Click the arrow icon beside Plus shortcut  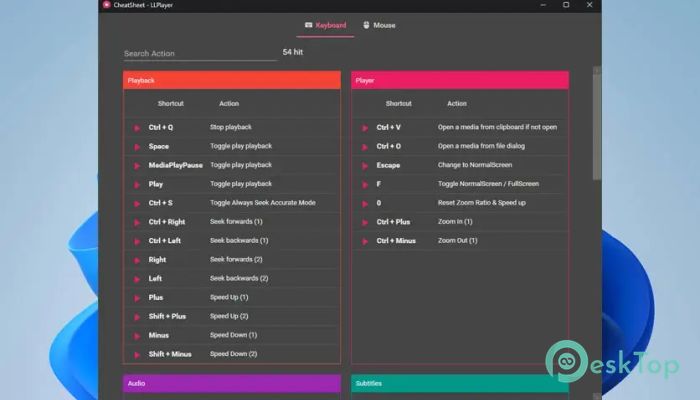tap(137, 298)
